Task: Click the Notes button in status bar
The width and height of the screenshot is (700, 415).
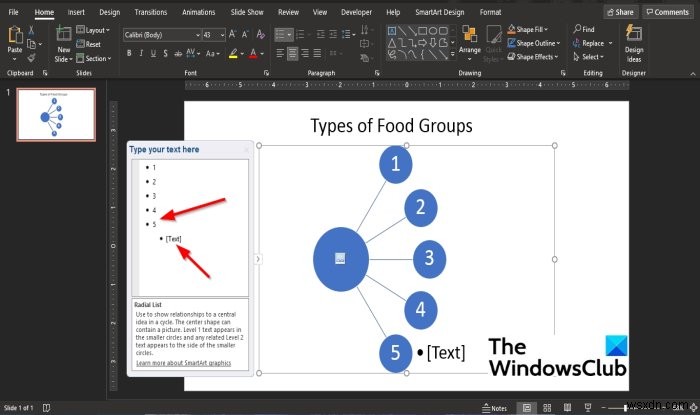Action: click(x=495, y=408)
